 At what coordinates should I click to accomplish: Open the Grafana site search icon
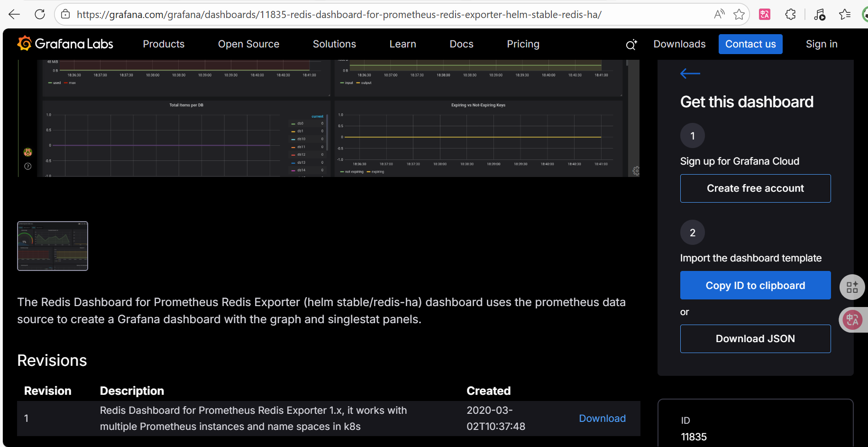click(x=631, y=45)
